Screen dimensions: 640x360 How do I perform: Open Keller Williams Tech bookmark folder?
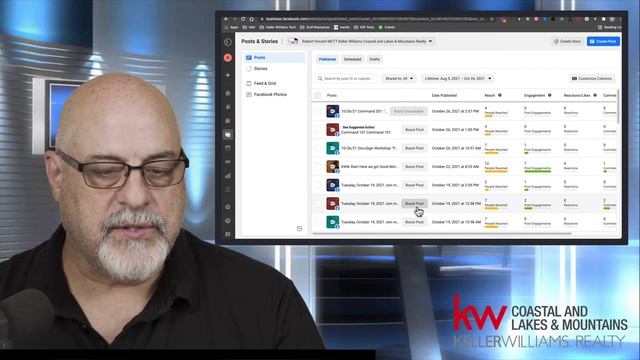click(278, 27)
